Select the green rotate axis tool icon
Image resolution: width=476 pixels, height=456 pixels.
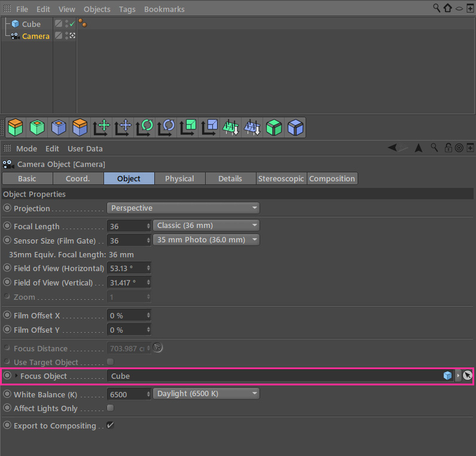coord(144,127)
